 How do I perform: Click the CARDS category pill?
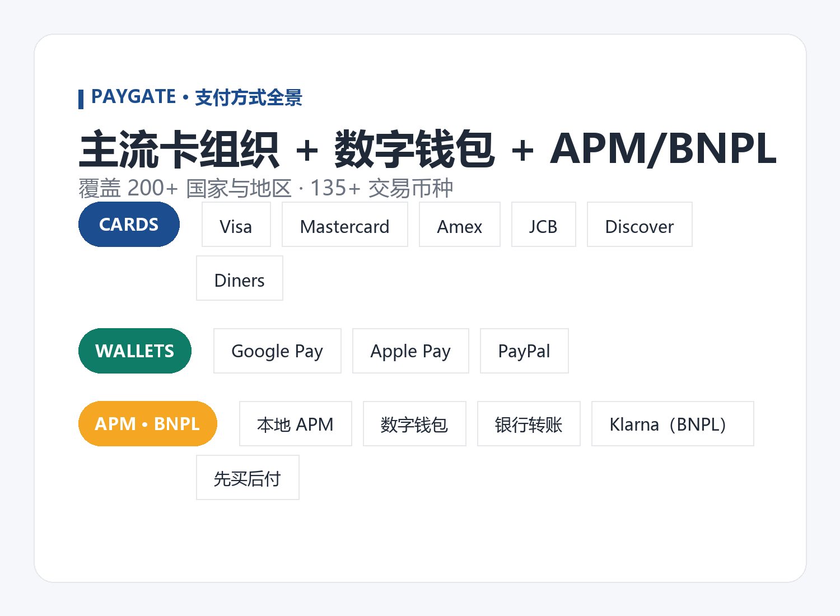coord(129,225)
